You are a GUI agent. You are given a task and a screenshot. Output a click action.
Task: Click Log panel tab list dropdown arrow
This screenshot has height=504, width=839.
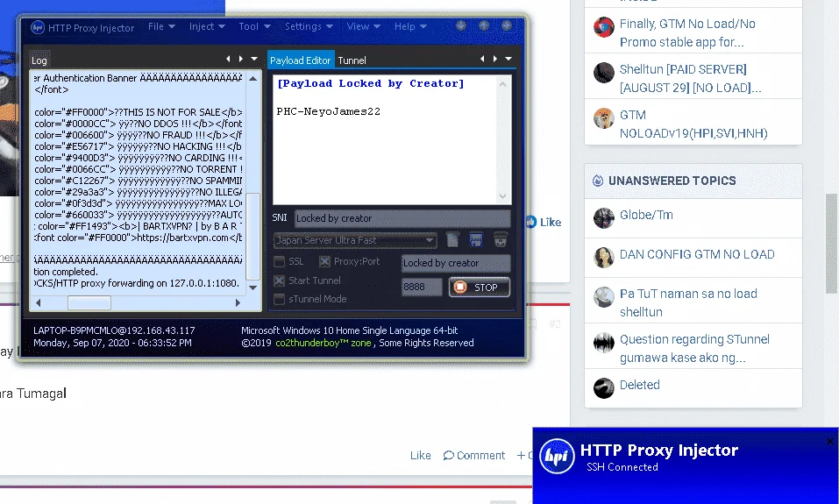[255, 59]
